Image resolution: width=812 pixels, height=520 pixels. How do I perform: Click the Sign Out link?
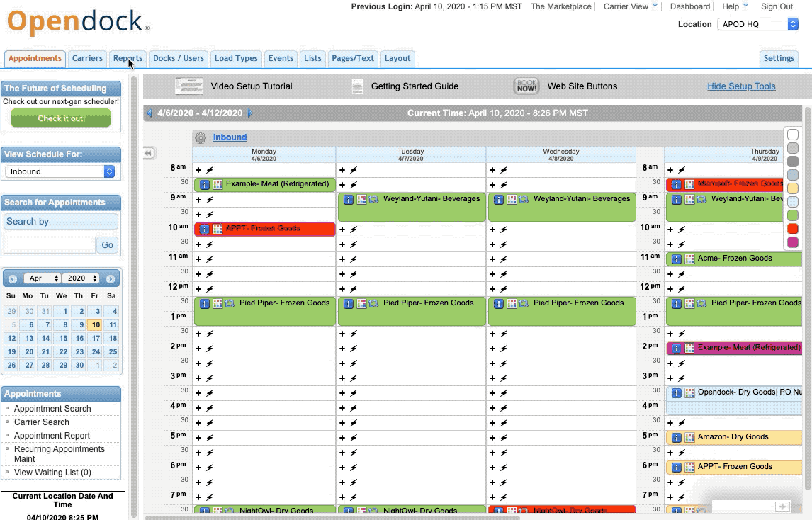pos(777,6)
